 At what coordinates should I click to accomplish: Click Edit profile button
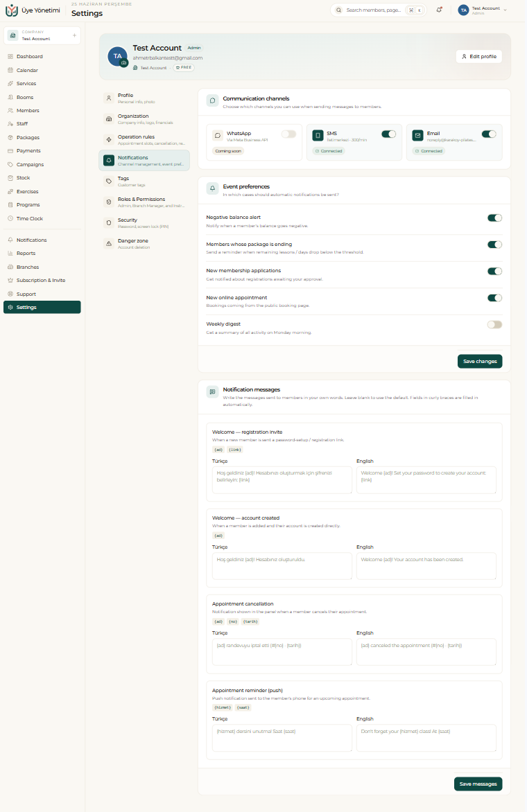click(479, 56)
